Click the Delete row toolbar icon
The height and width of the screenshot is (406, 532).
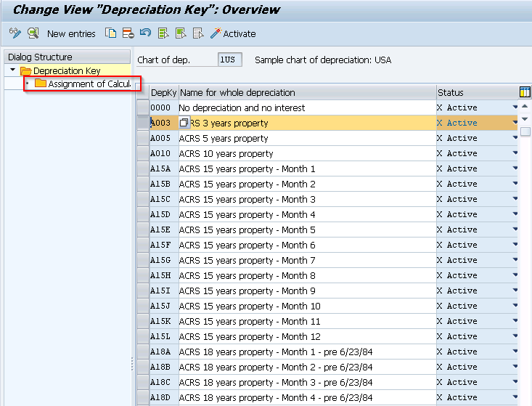pos(128,33)
